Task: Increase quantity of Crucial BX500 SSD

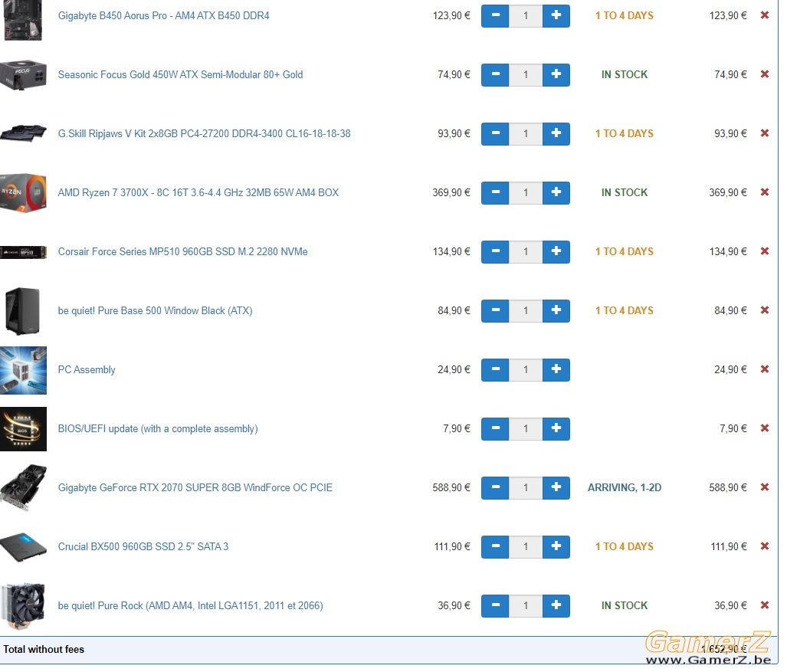Action: [x=556, y=546]
